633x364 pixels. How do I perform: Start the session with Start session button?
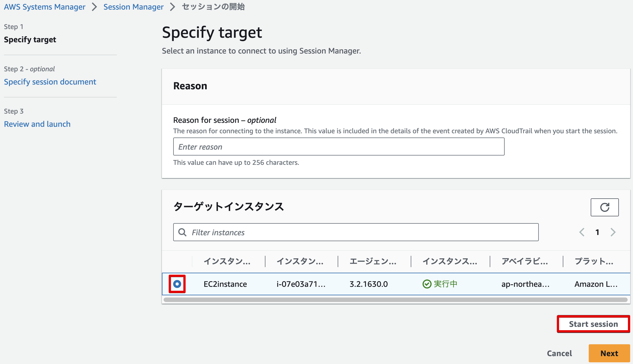(593, 324)
